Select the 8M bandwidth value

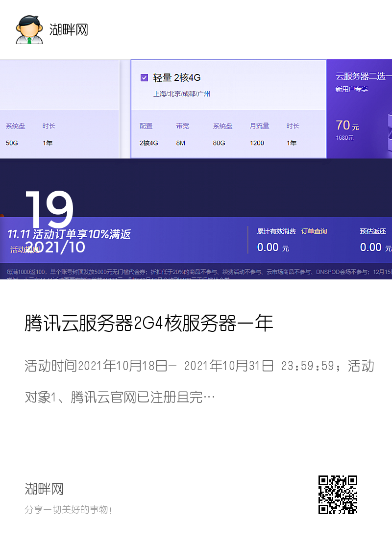[181, 143]
